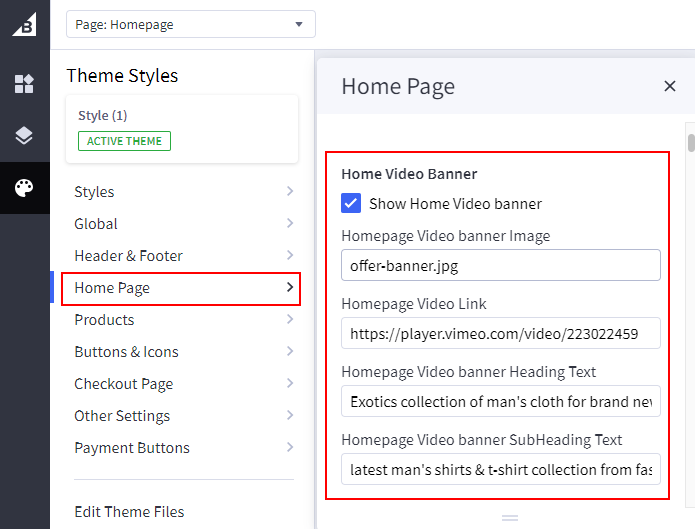The height and width of the screenshot is (529, 695).
Task: Open Other Settings section
Action: click(182, 416)
